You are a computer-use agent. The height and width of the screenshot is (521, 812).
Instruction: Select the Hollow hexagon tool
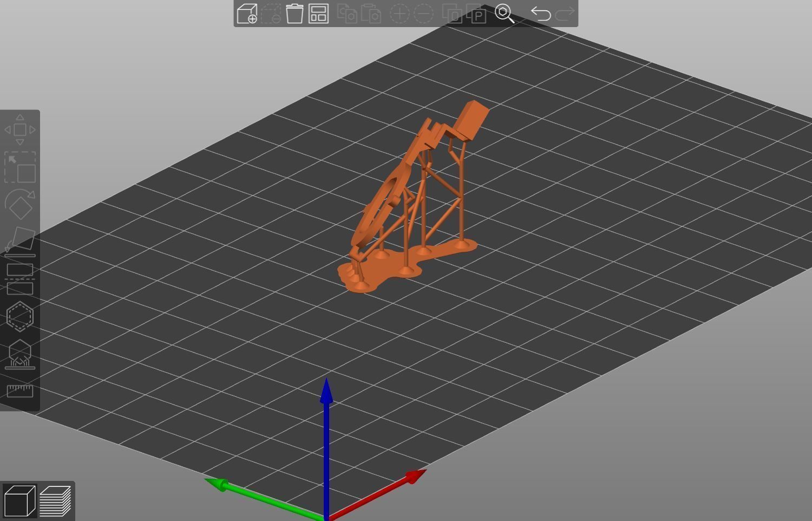click(x=20, y=316)
